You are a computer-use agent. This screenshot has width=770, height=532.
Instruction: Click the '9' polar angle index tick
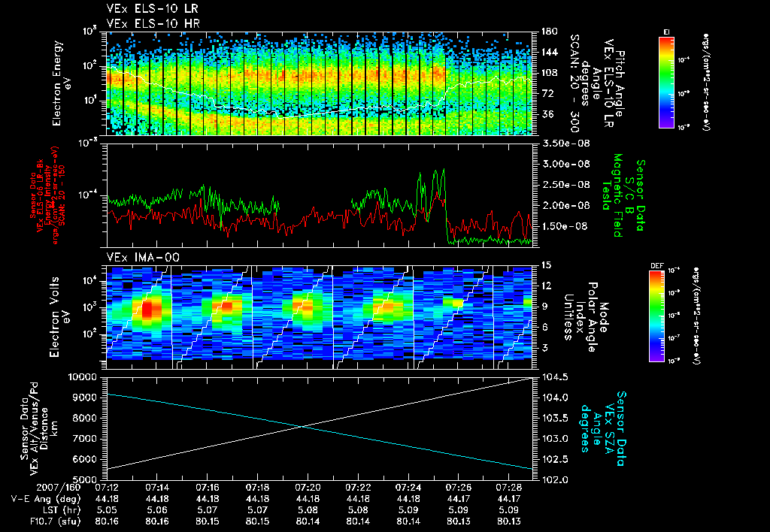point(544,307)
